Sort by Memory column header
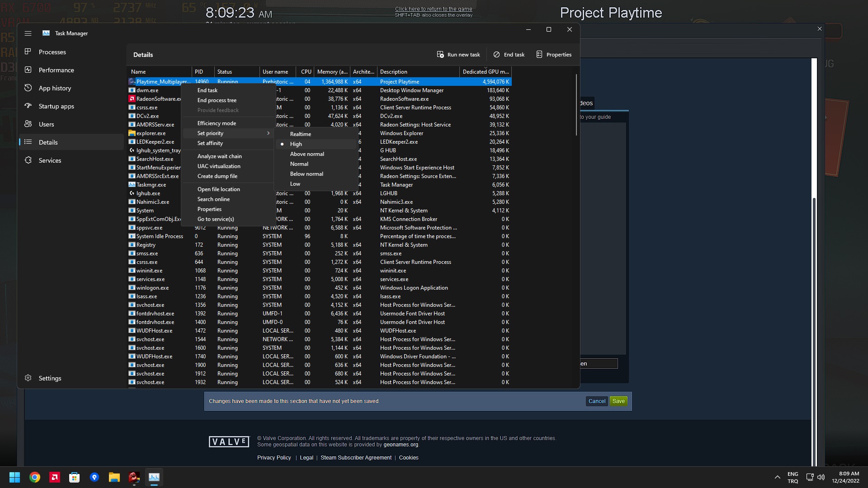Viewport: 868px width, 488px height. 332,71
